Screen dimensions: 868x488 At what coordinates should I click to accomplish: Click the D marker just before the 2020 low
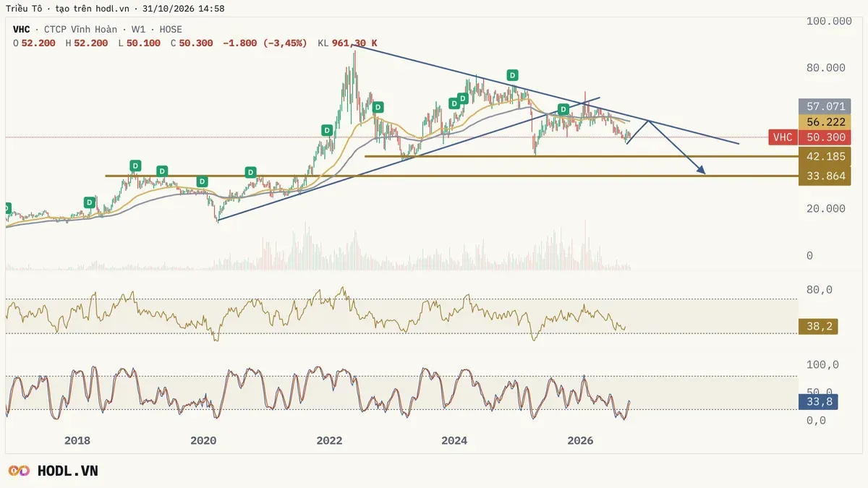tap(203, 181)
